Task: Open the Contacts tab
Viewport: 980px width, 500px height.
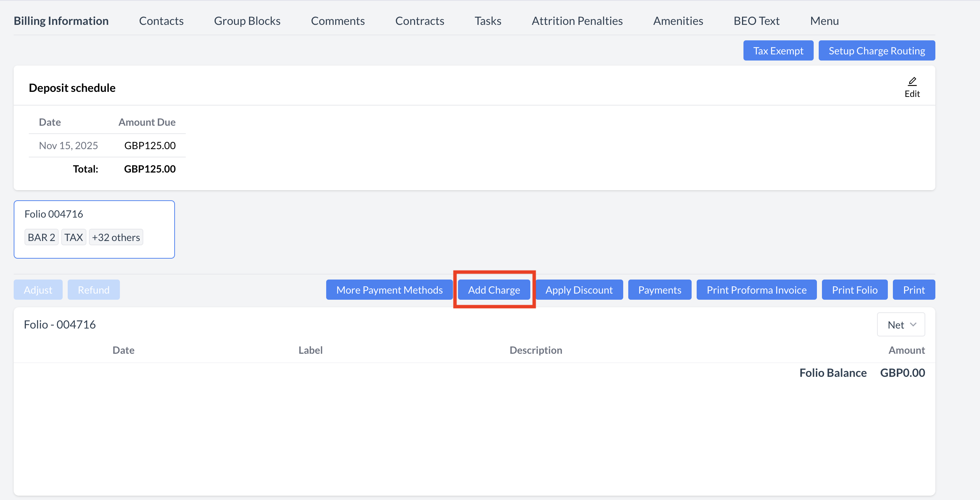Action: [161, 21]
